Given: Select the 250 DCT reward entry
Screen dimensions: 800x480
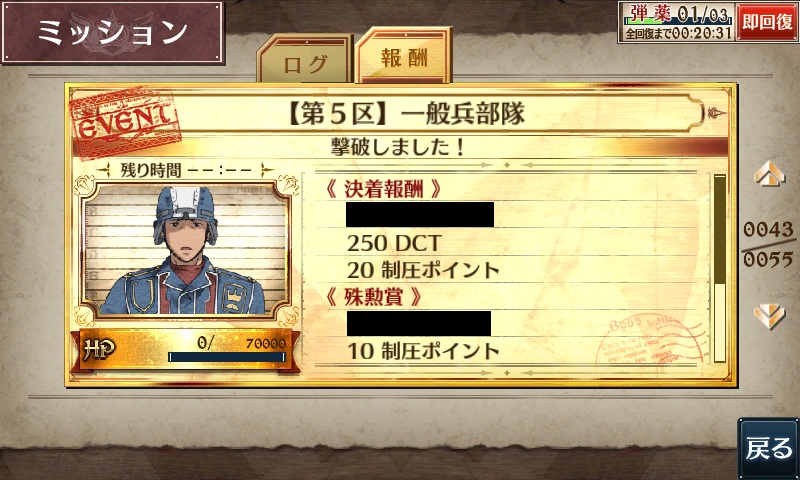Looking at the screenshot, I should pos(394,243).
